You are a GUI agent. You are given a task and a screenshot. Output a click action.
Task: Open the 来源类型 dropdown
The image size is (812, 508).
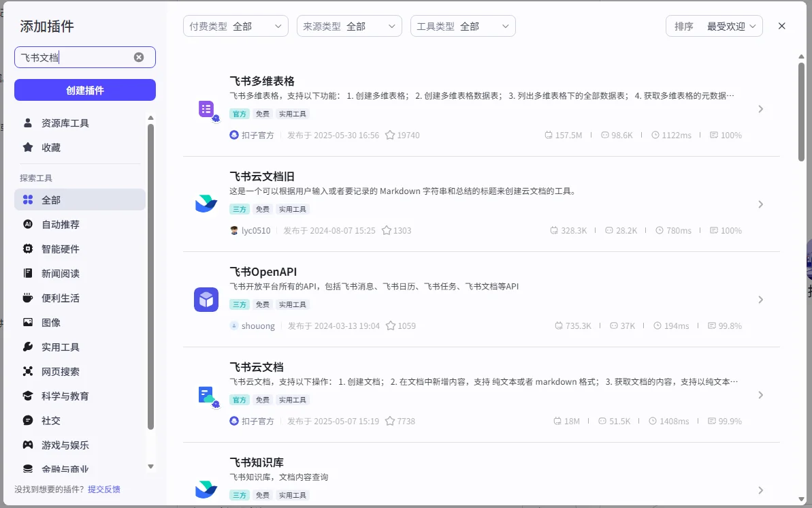tap(349, 26)
